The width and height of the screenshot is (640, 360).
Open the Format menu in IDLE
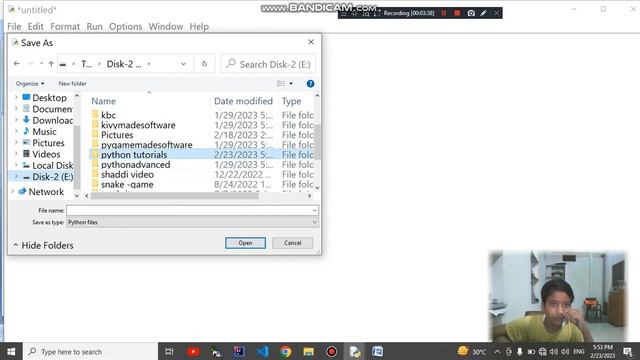(x=65, y=27)
